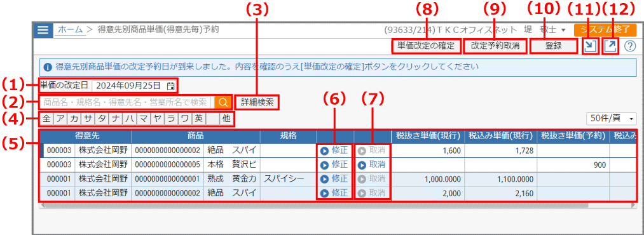Click 修正 in the 絶品 スパイ 1,600 row

tap(334, 151)
